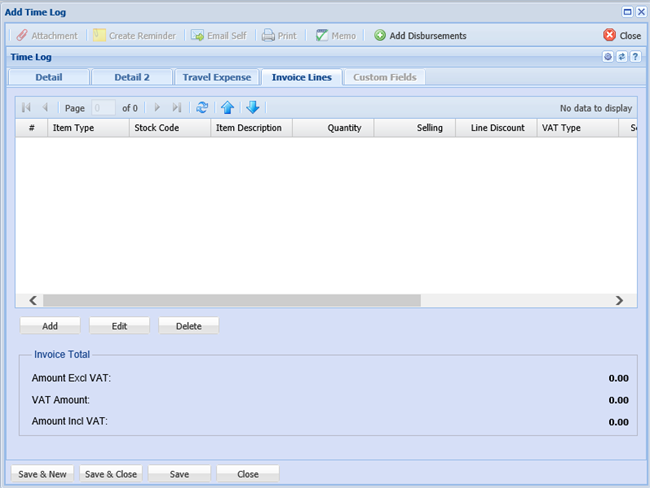The height and width of the screenshot is (489, 650).
Task: Open the Travel Expense tab
Action: 216,77
